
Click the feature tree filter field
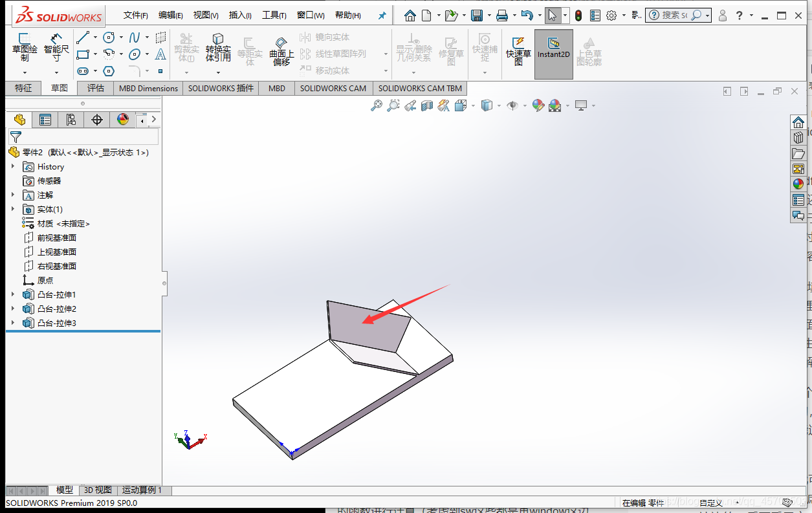[x=83, y=136]
